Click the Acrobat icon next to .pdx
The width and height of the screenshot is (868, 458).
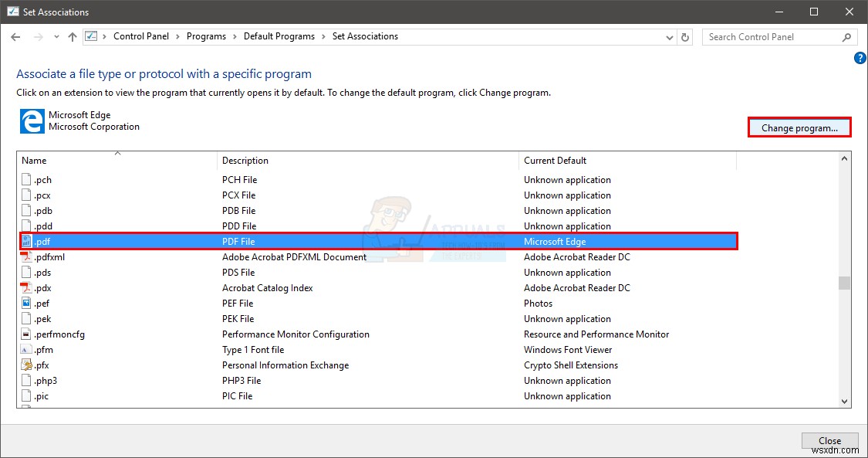coord(25,287)
